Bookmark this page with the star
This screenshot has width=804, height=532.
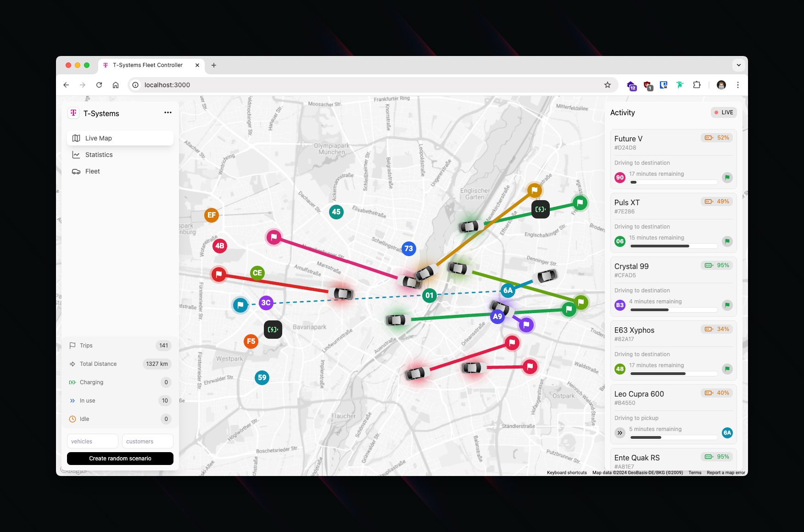(608, 85)
